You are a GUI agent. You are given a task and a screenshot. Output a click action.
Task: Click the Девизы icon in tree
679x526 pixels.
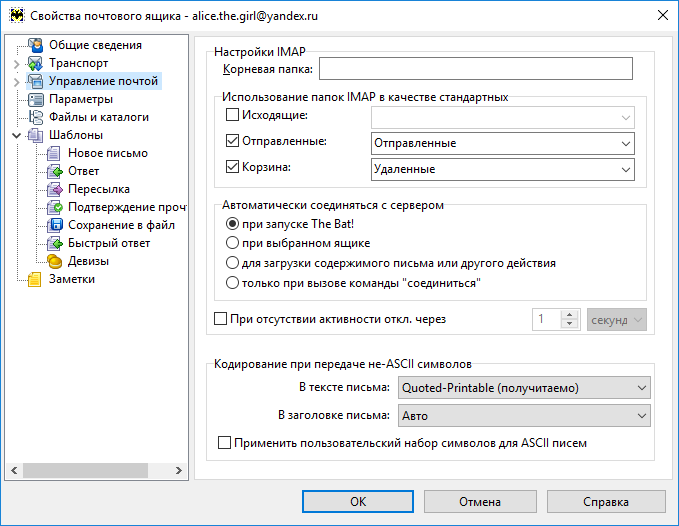pyautogui.click(x=55, y=261)
